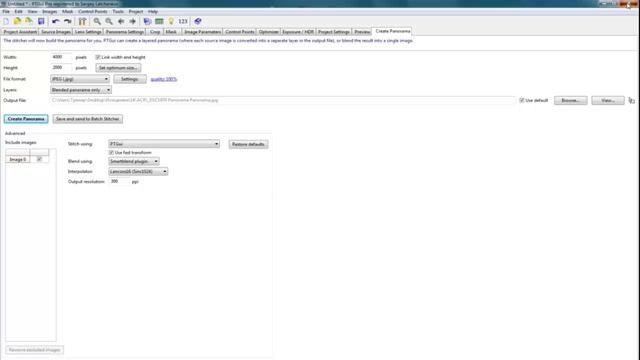640x360 pixels.
Task: Click Save and send to Batch Stitcher
Action: click(87, 119)
